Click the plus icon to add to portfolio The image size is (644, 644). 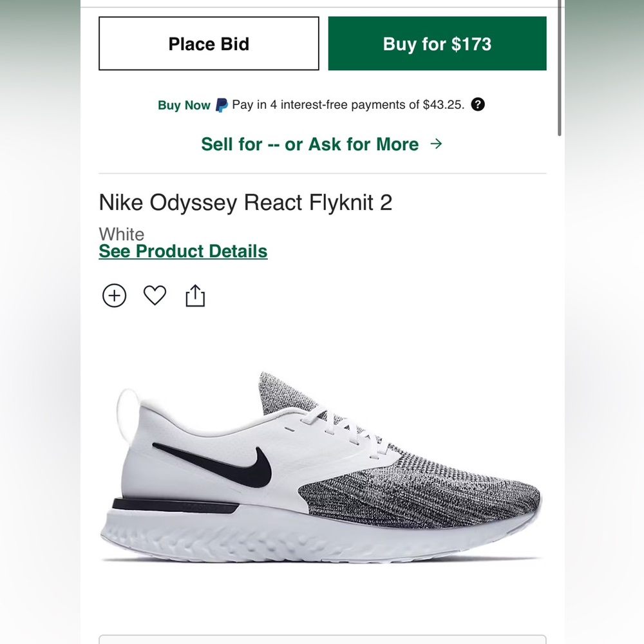[x=113, y=296]
